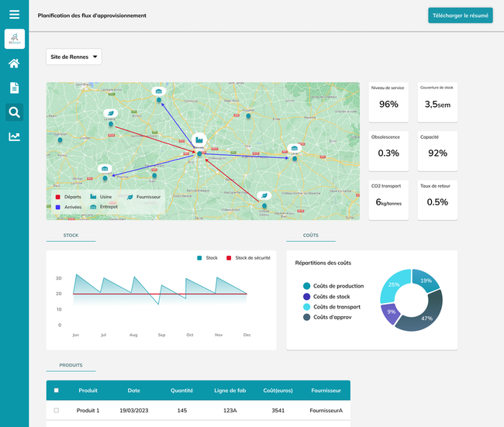504x427 pixels.
Task: Open the Niveau de service 96% card
Action: coord(388,102)
